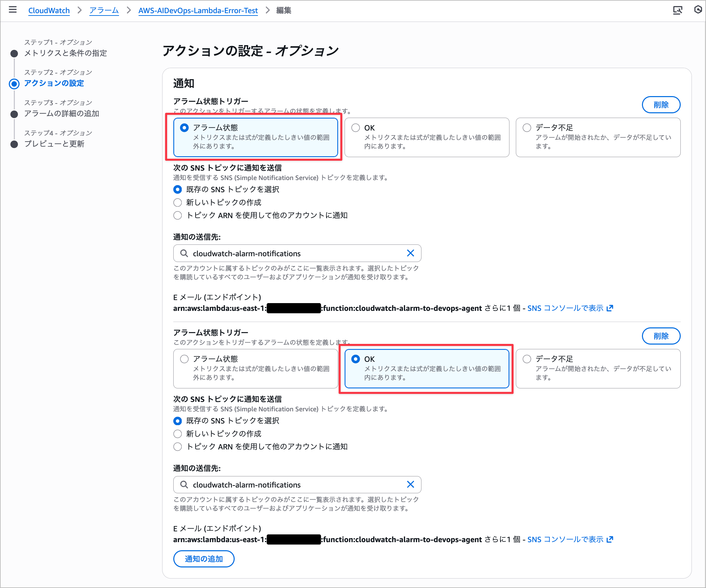Viewport: 706px width, 588px height.
Task: Select OK in the first alarm state trigger
Action: (x=355, y=127)
